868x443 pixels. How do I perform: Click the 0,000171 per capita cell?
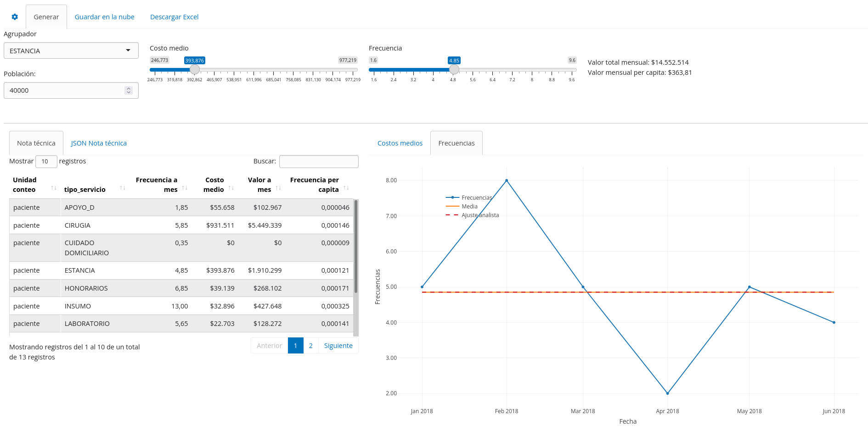tap(335, 288)
